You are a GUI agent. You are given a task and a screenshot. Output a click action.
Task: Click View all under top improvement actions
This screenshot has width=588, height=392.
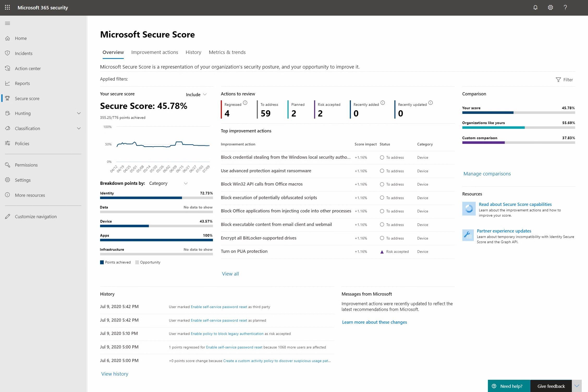230,274
